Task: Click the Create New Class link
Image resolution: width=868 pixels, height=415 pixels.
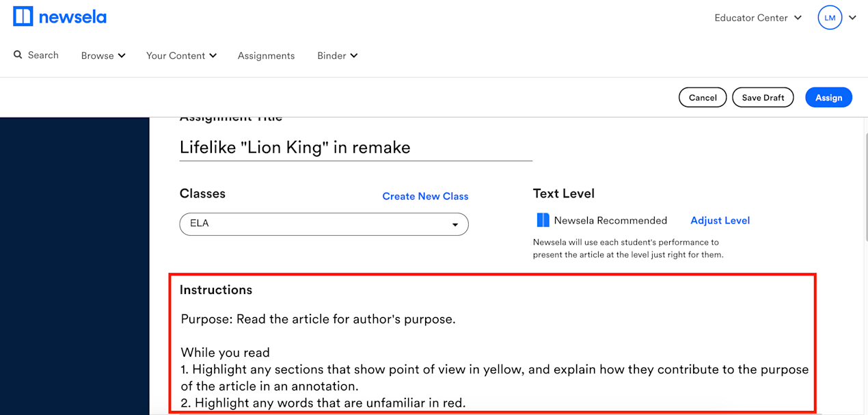Action: tap(425, 196)
